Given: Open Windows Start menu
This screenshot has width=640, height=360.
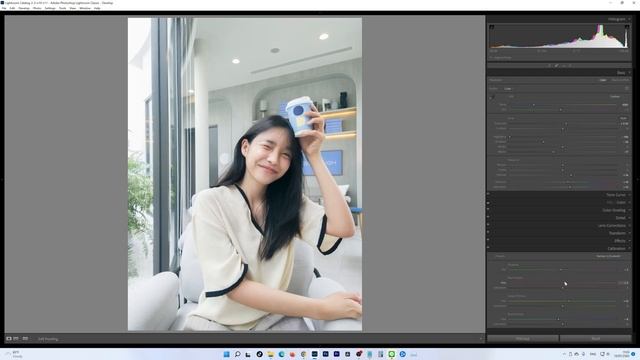Looking at the screenshot, I should pyautogui.click(x=227, y=354).
